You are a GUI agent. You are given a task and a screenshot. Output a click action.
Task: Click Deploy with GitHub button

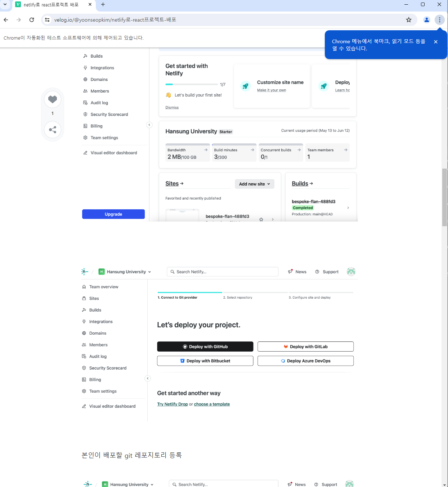point(205,347)
